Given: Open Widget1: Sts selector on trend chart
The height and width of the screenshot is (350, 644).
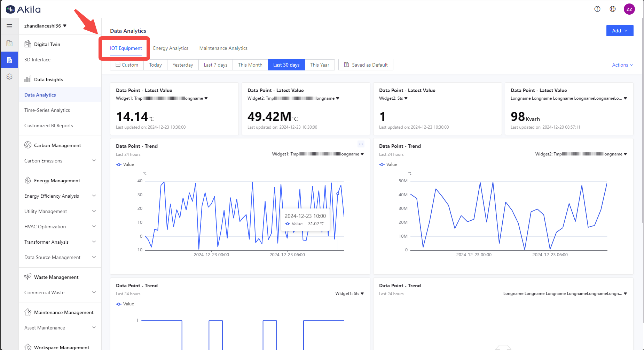Looking at the screenshot, I should tap(350, 294).
